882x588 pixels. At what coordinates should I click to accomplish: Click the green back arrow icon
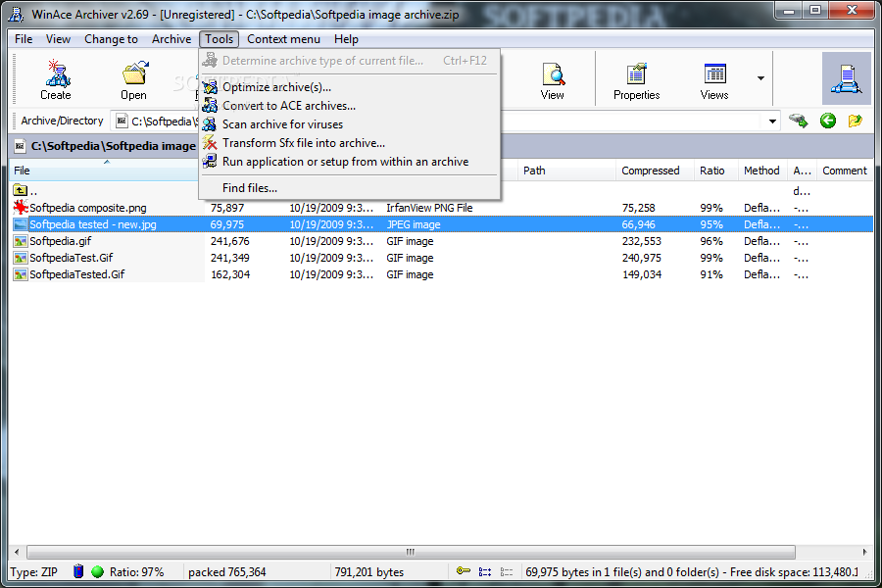point(827,121)
